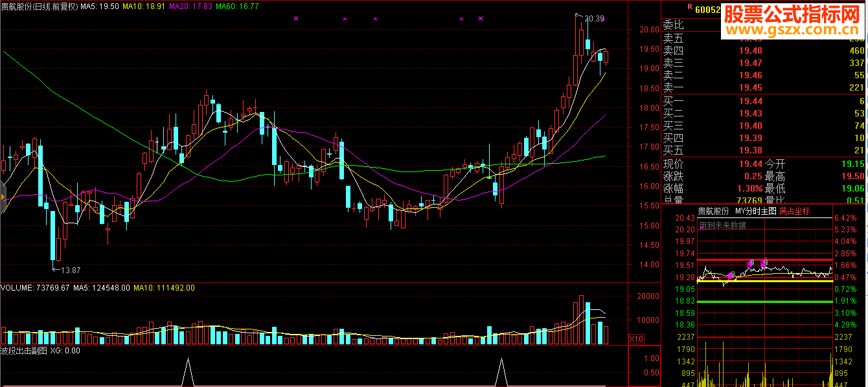The image size is (868, 387).
Task: Click the 用到未来数据 notice text
Action: [x=722, y=225]
